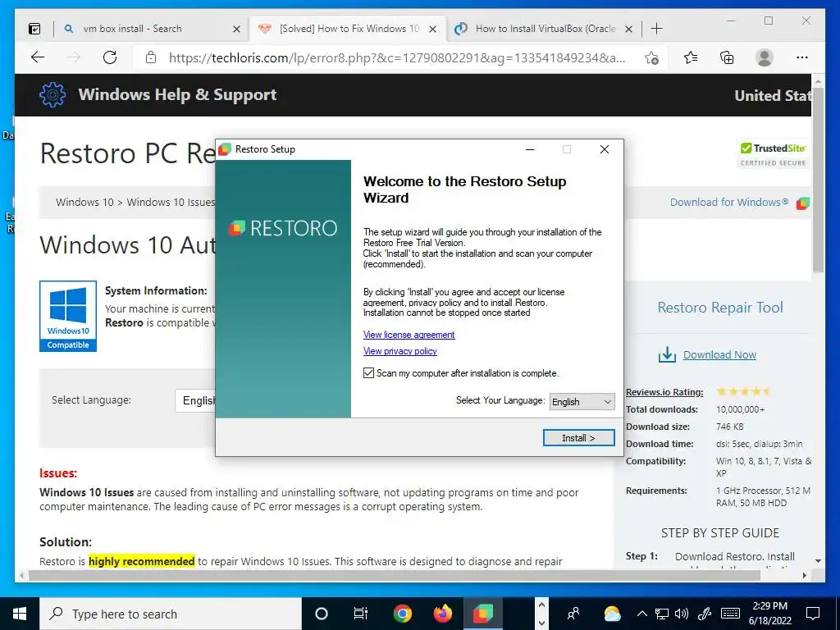This screenshot has height=630, width=840.
Task: Click the Edge profile avatar icon
Action: coord(765,57)
